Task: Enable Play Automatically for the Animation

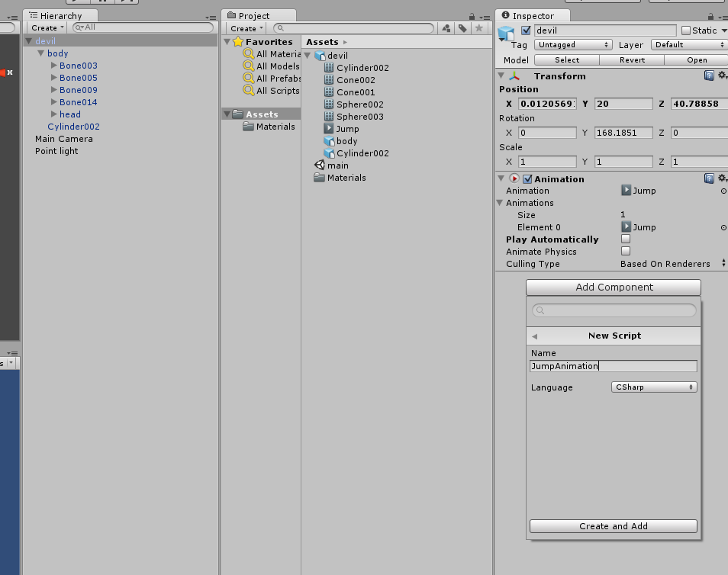Action: 625,239
